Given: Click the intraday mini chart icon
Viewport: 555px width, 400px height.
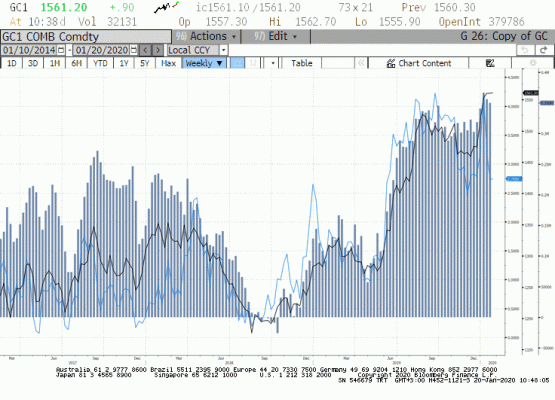Looking at the screenshot, I should tap(166, 7).
